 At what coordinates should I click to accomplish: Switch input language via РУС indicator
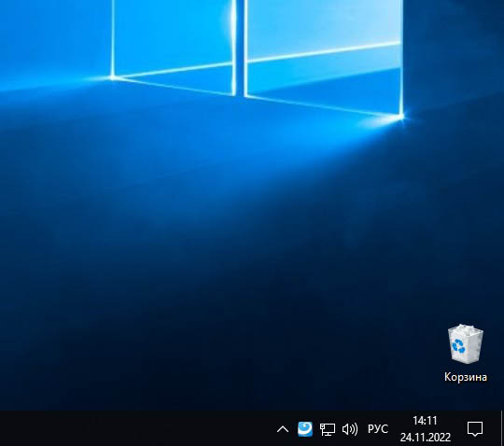click(378, 429)
